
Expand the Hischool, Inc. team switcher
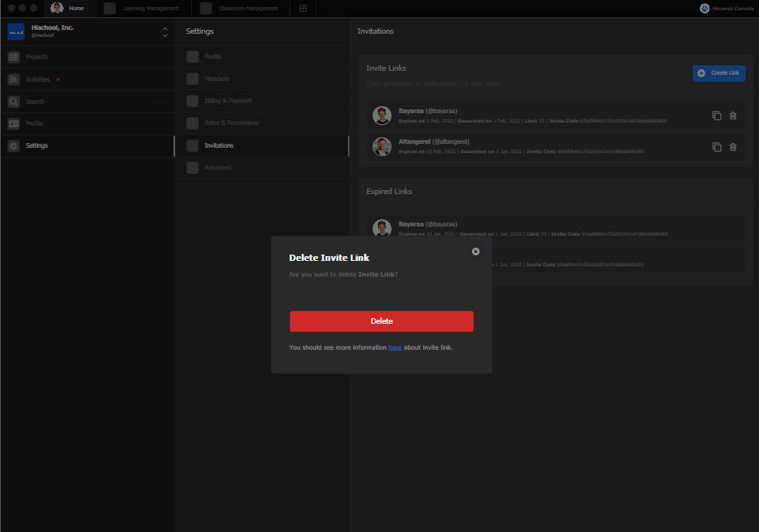164,31
